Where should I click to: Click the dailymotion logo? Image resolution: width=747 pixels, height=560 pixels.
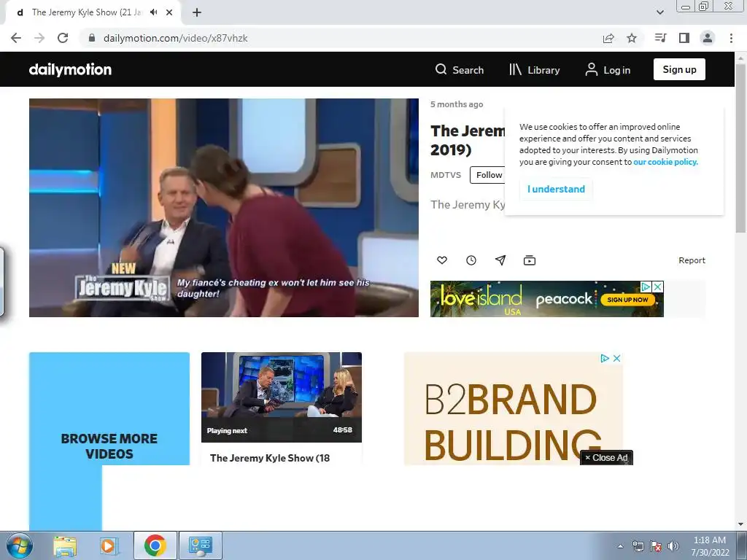click(x=71, y=69)
